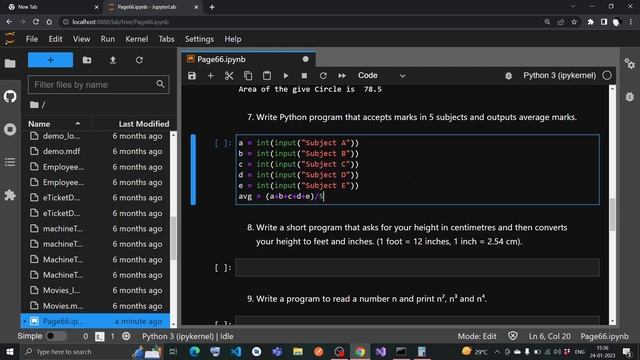Click the kernel status circle indicator
The image size is (640, 360).
[x=607, y=76]
